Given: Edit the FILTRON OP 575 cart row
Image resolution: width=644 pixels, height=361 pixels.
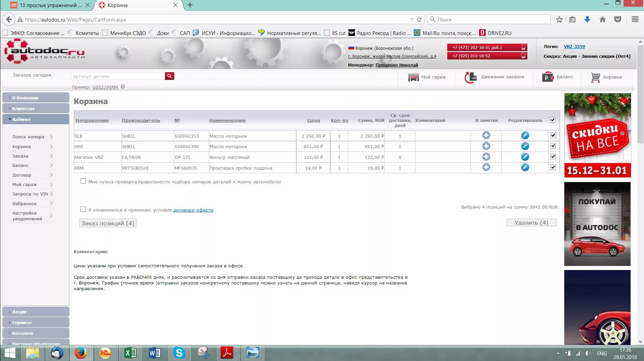Looking at the screenshot, I should tap(525, 157).
